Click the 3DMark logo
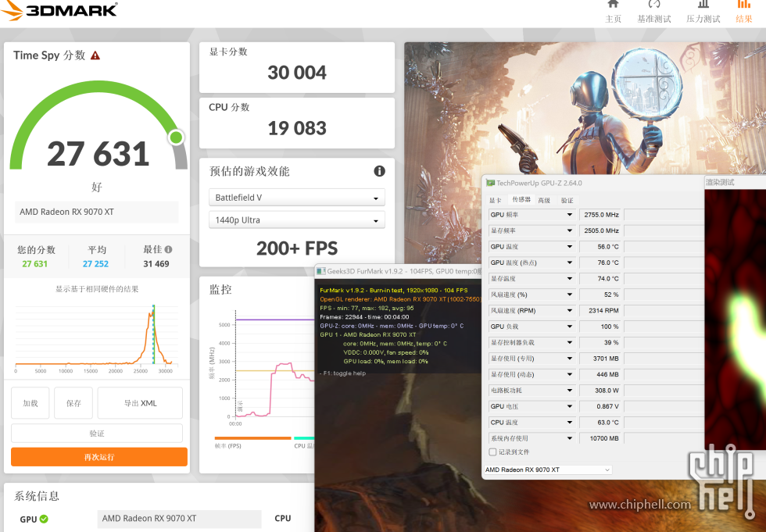Screen dimensions: 766x532 59,9
